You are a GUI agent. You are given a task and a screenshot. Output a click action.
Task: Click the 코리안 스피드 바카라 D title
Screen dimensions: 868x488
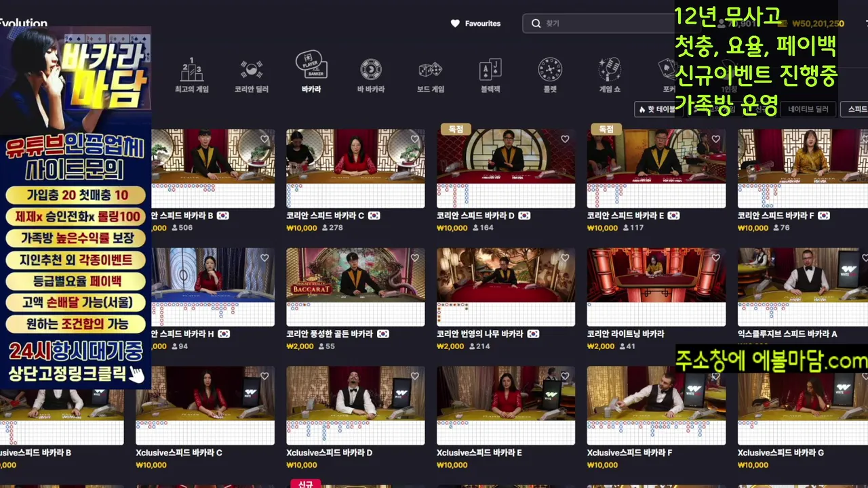click(x=475, y=216)
